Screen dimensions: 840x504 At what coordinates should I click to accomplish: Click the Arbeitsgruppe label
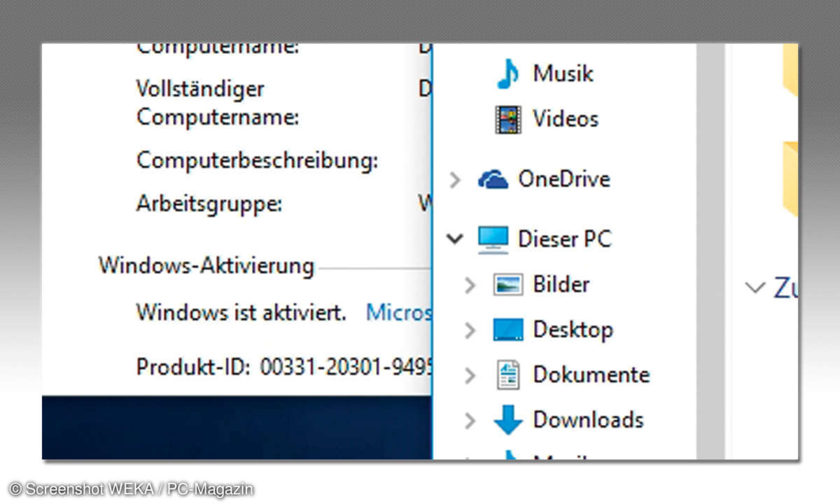209,204
